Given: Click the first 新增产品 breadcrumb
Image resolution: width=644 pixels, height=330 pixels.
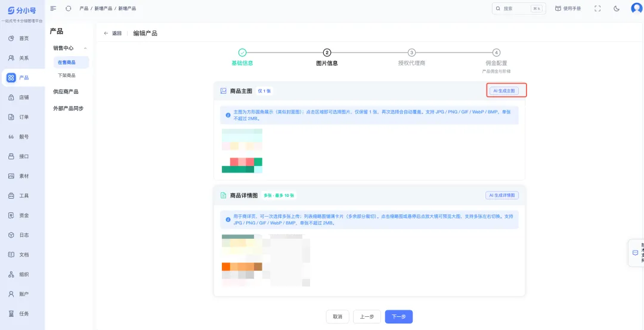Looking at the screenshot, I should (103, 8).
